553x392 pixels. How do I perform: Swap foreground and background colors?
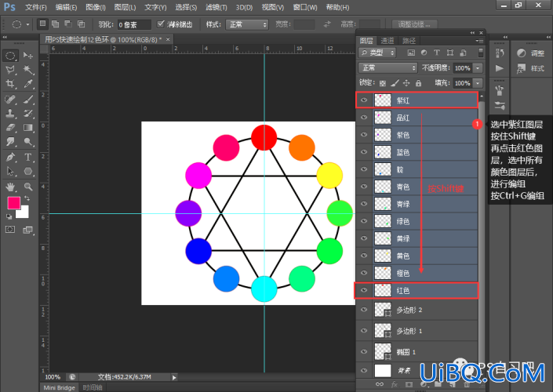point(27,198)
